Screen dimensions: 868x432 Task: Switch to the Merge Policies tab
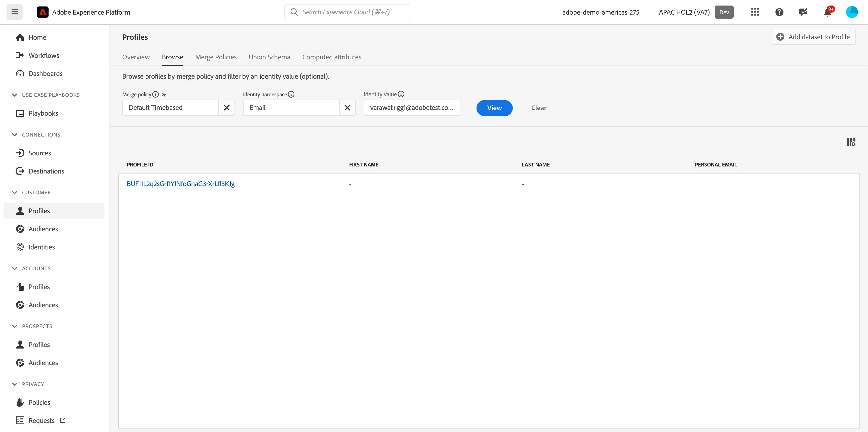[216, 57]
